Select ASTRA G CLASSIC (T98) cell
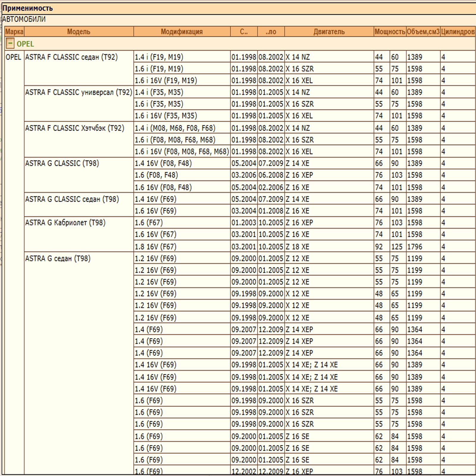Screen dimensions: 476x476 coord(79,175)
